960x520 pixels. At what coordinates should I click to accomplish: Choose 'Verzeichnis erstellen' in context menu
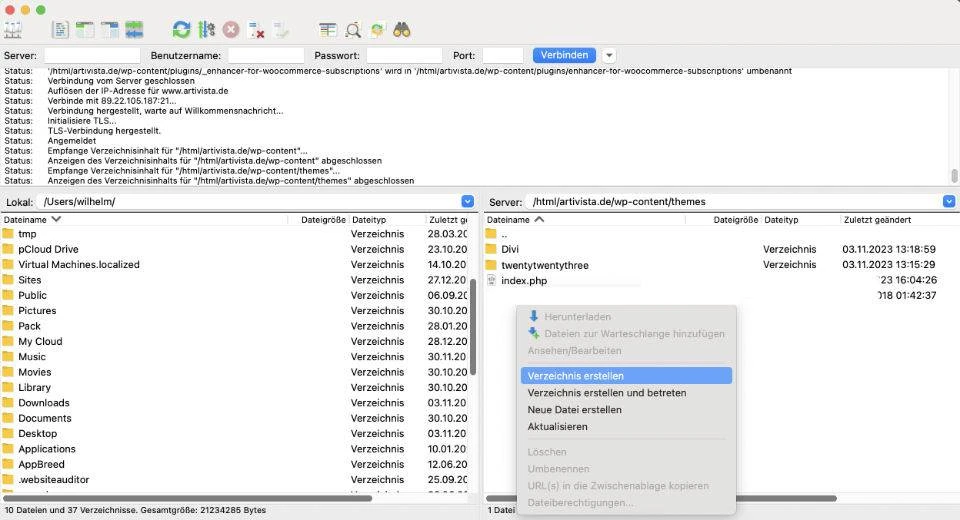(626, 375)
